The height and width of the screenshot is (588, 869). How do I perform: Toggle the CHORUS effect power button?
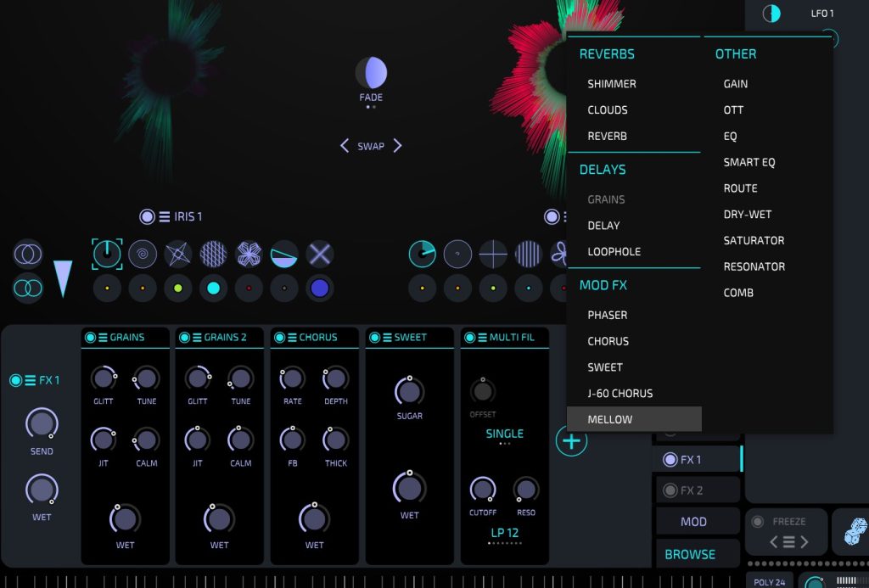(280, 338)
